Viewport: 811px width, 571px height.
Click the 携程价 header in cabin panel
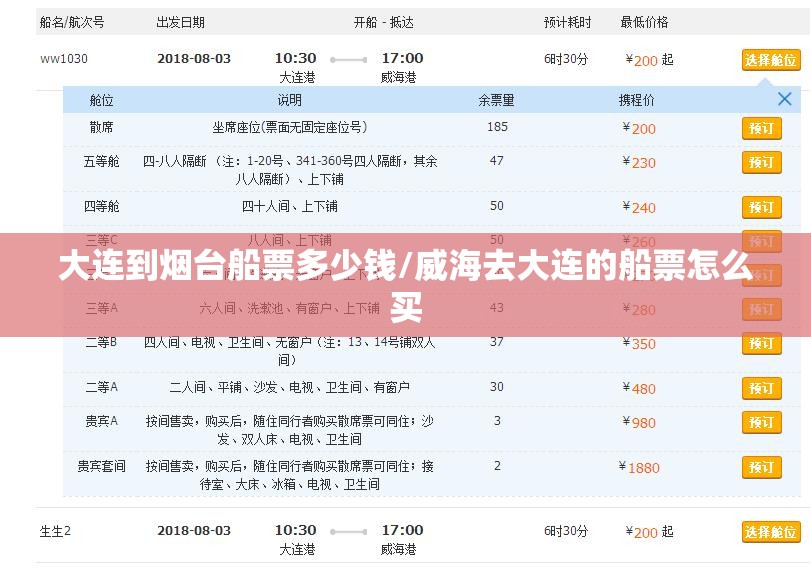pos(636,100)
